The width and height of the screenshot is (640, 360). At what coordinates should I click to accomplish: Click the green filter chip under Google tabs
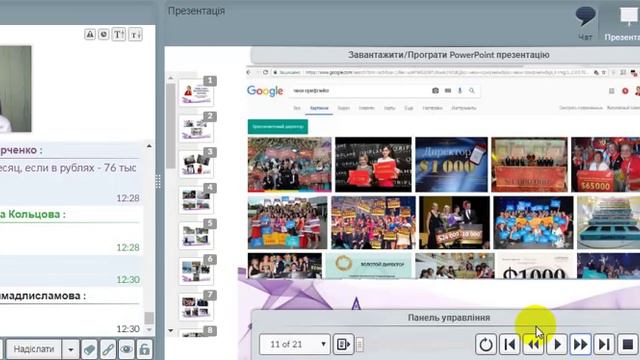click(x=278, y=127)
